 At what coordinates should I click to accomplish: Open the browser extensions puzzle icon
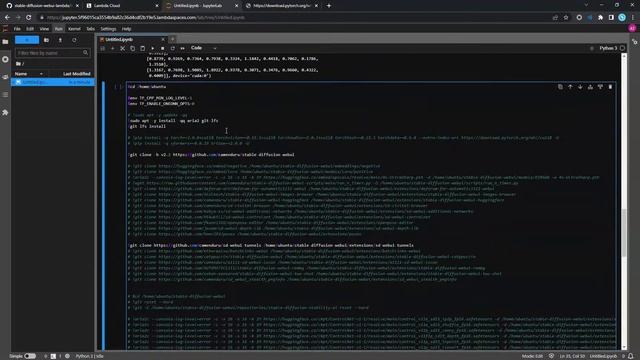(x=600, y=18)
